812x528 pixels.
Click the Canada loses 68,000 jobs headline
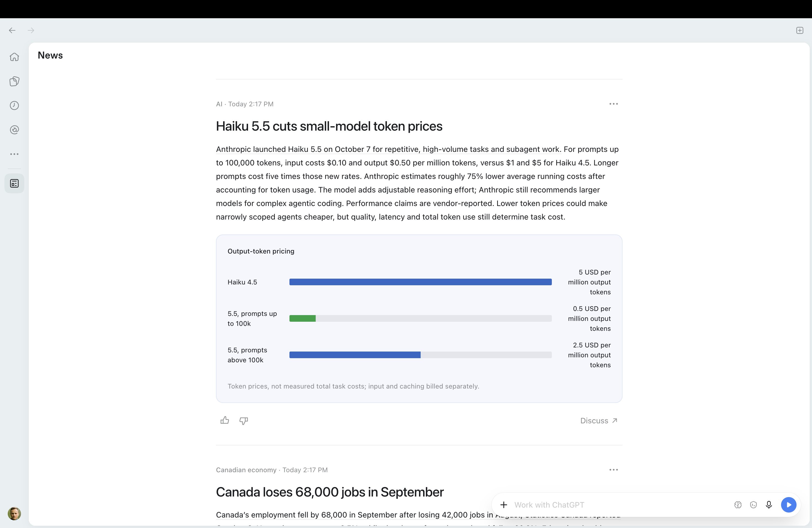(329, 492)
